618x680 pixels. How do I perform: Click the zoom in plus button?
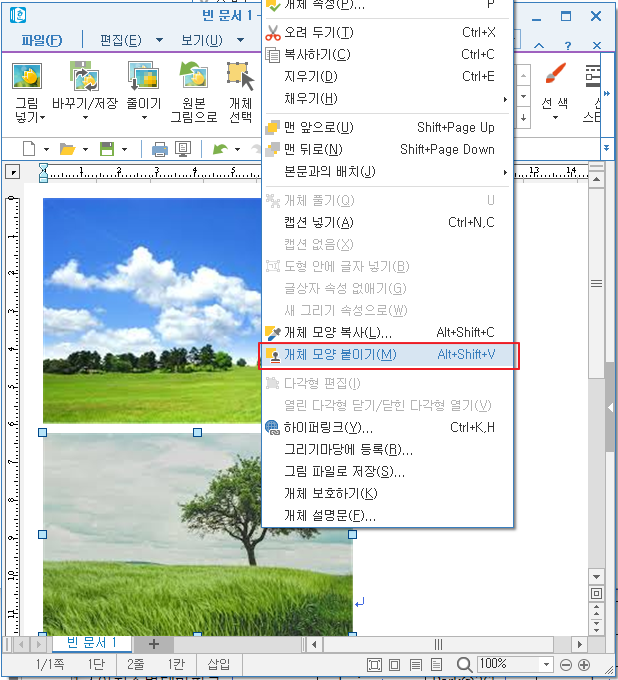click(584, 664)
